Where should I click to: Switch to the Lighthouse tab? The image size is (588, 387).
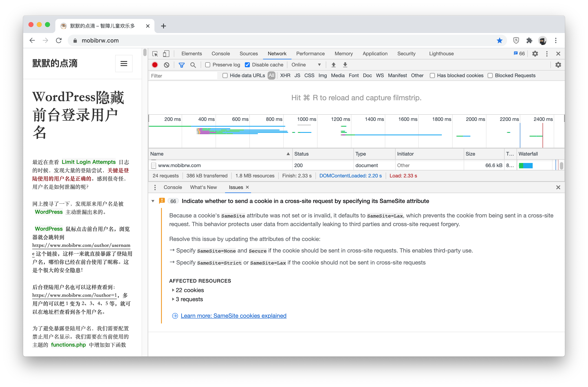pos(441,54)
